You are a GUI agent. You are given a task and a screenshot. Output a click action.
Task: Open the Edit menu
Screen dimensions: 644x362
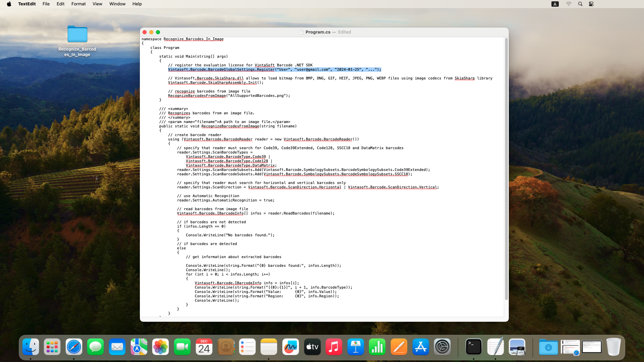[x=60, y=4]
